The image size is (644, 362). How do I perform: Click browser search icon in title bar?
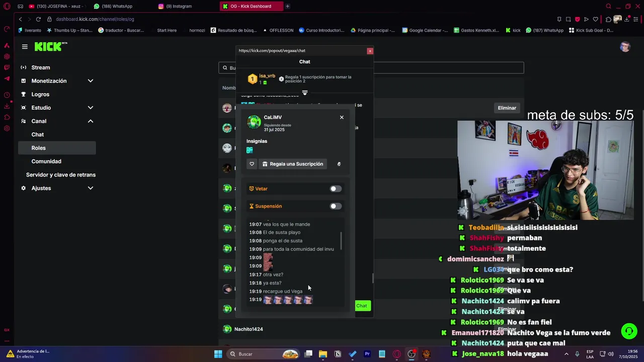click(608, 6)
